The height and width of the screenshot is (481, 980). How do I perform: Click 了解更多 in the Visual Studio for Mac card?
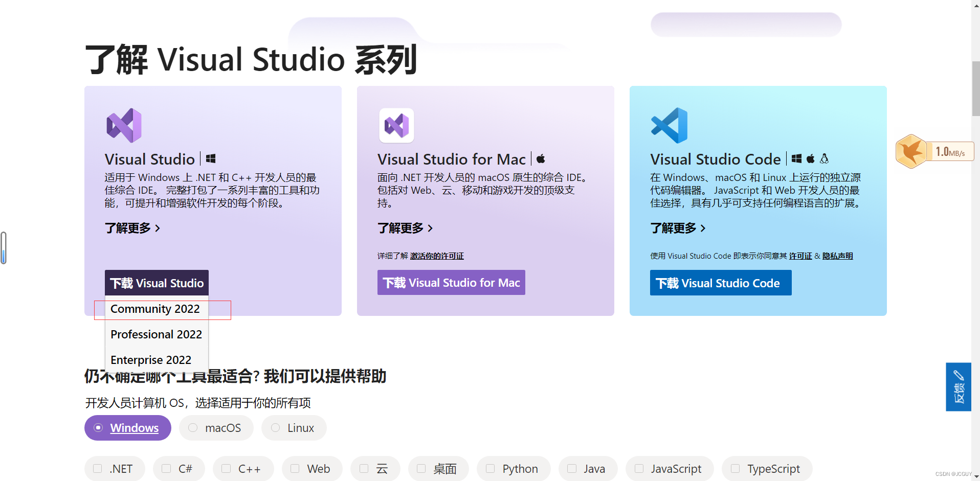[405, 228]
